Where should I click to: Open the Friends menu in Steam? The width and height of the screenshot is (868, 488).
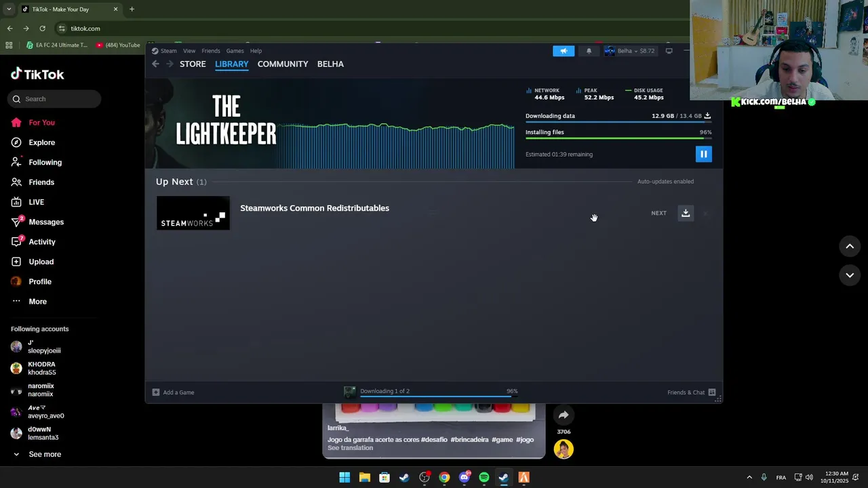click(x=210, y=51)
